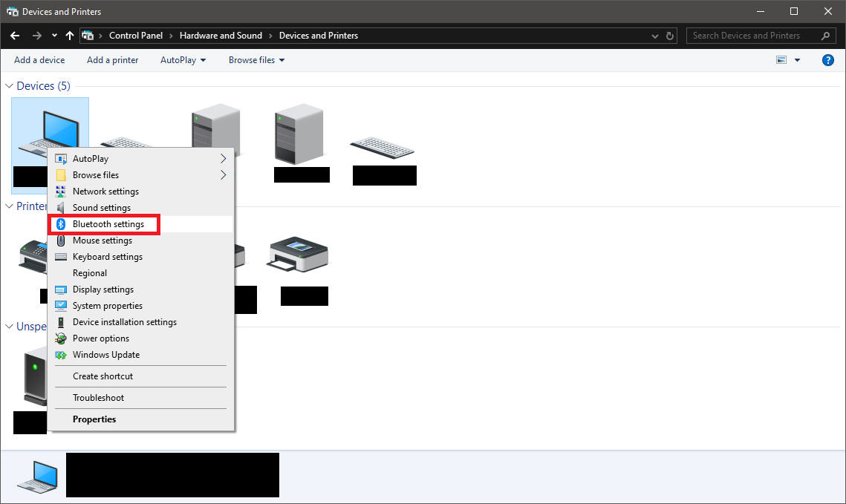Open Windows Update from menu
This screenshot has height=504, width=846.
pyautogui.click(x=141, y=355)
